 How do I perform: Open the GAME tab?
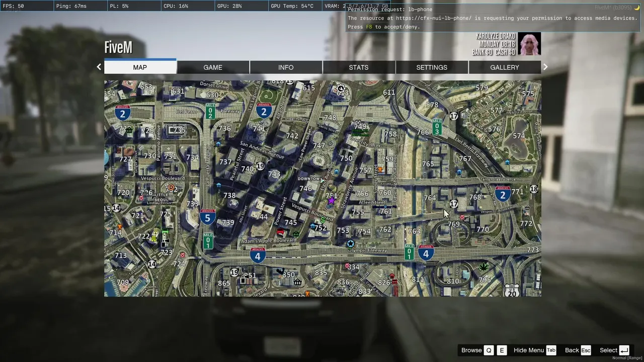[x=213, y=67]
